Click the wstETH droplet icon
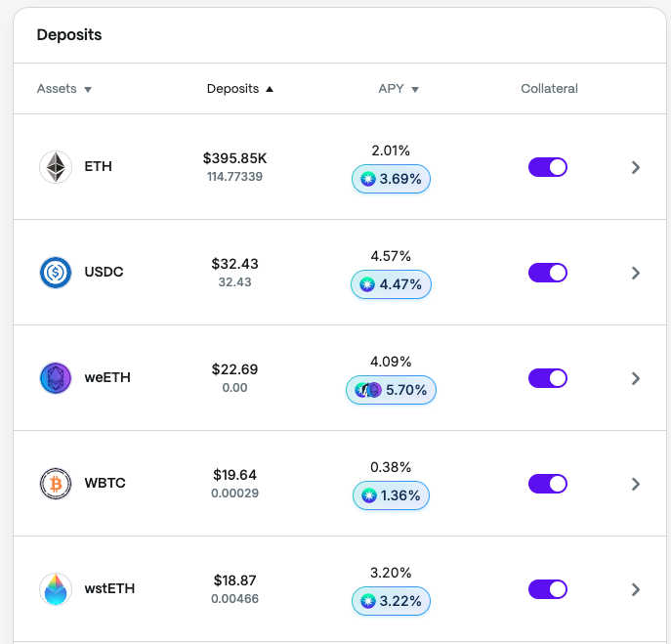 (56, 589)
